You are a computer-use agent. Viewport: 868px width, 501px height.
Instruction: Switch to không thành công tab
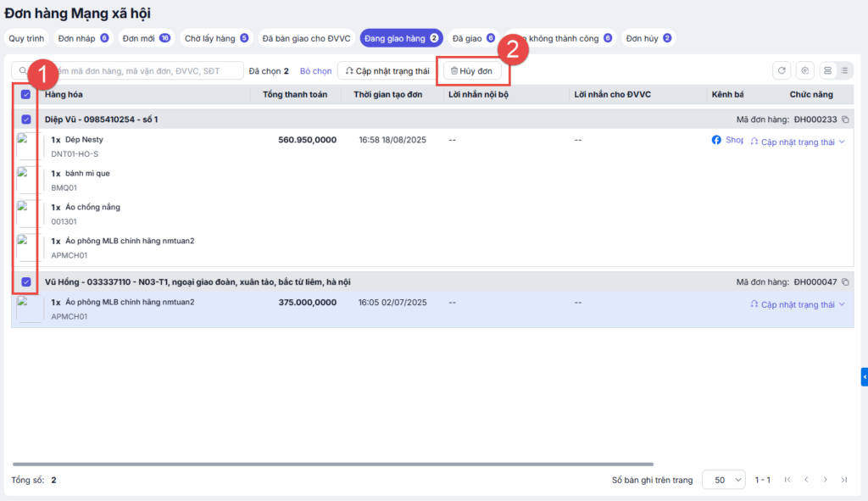pos(565,38)
